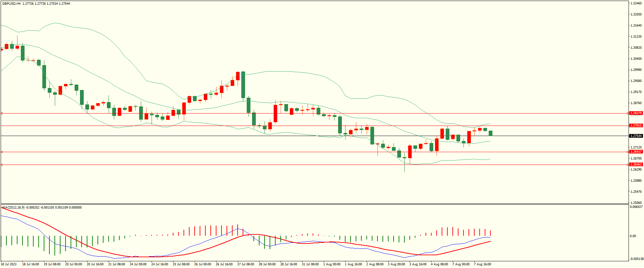
Task: Click the 20 Jul 16:00 time axis label
Action: coord(95,264)
